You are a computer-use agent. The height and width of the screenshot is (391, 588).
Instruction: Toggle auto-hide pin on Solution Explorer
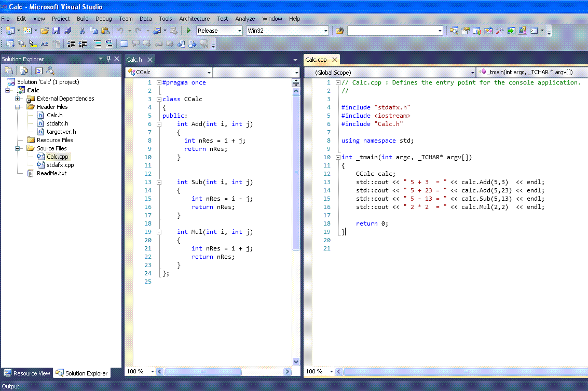coord(109,59)
